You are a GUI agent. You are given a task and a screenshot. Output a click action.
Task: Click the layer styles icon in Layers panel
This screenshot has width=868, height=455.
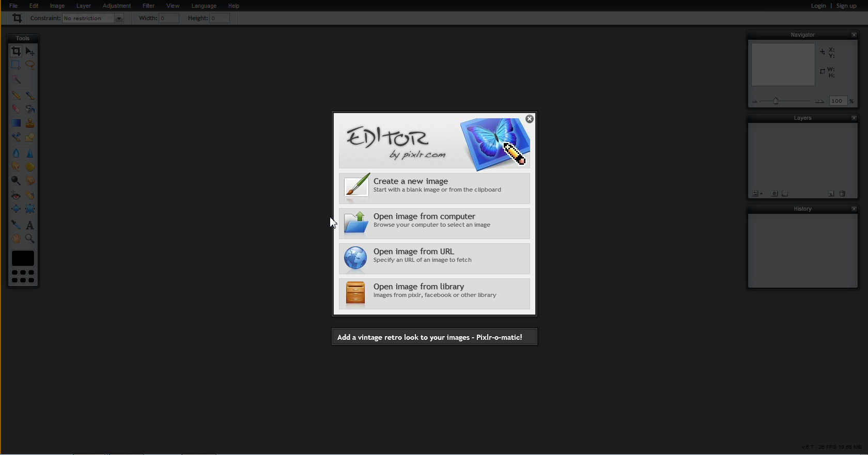[785, 194]
